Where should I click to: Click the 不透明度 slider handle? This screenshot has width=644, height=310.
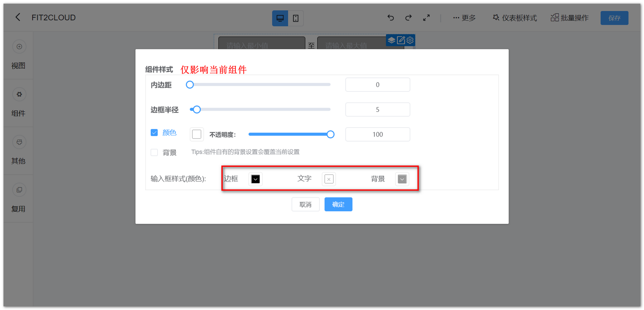(x=330, y=134)
